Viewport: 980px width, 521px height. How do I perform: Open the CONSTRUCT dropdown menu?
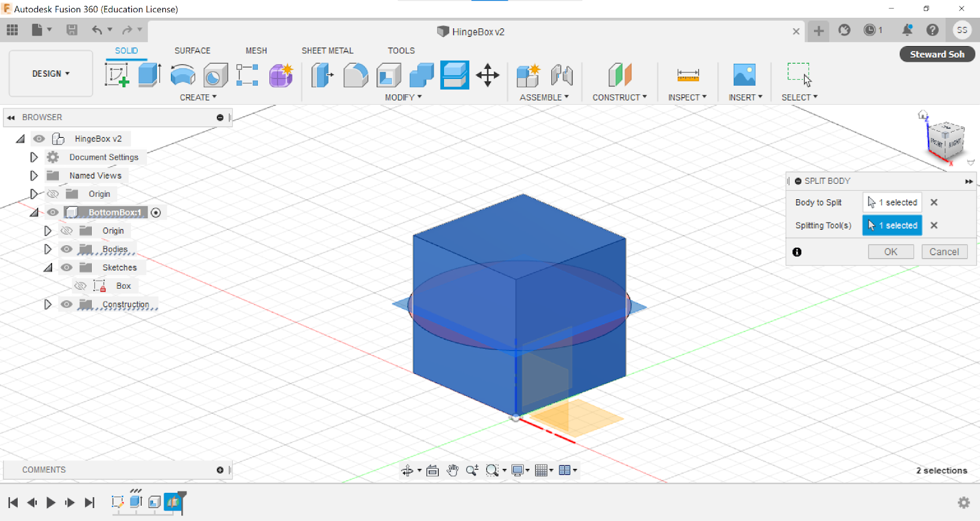[619, 97]
